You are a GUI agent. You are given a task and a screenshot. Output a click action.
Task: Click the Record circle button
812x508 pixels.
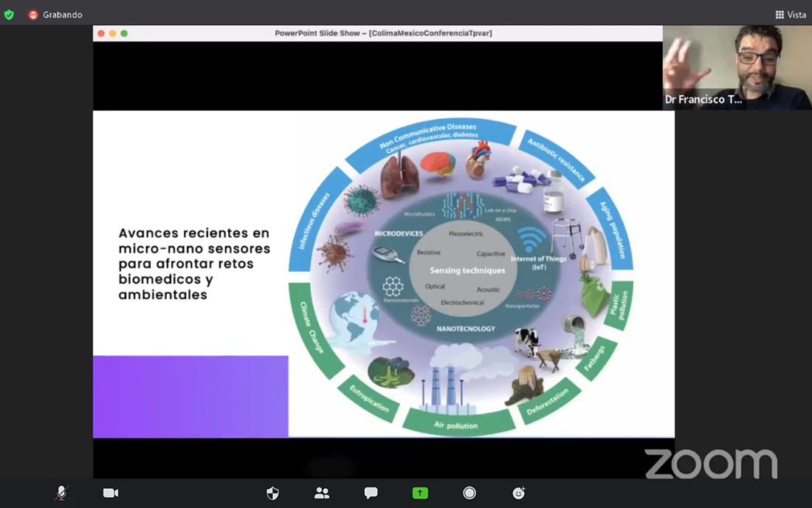click(469, 492)
